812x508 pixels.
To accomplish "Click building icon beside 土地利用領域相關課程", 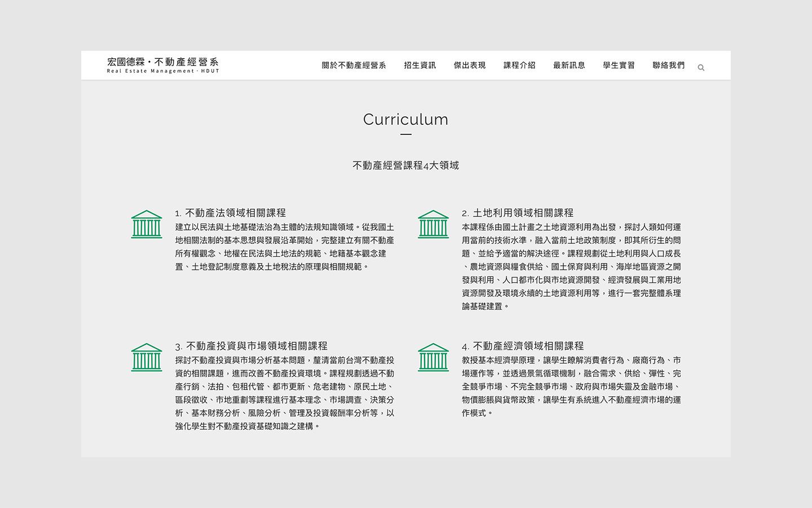I will click(x=433, y=224).
